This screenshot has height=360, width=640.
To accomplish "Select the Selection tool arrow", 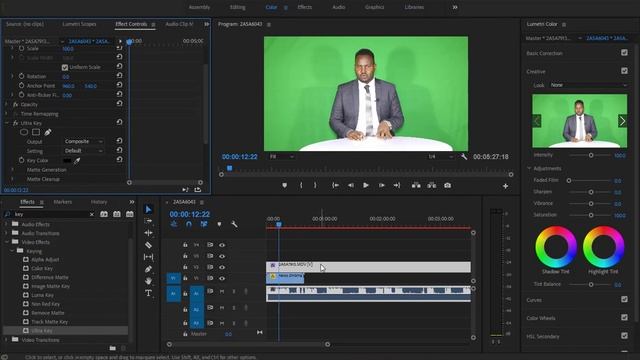I will coord(149,209).
